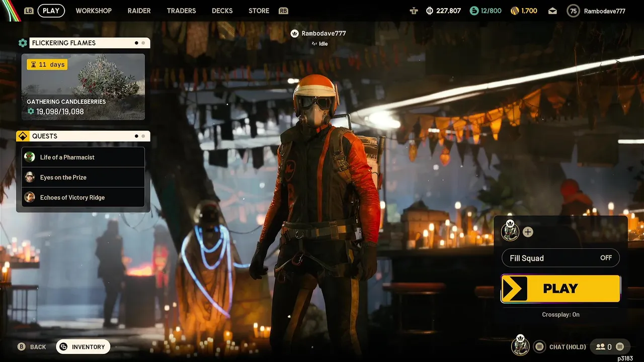Image resolution: width=644 pixels, height=362 pixels.
Task: Open the INVENTORY button
Action: 83,347
